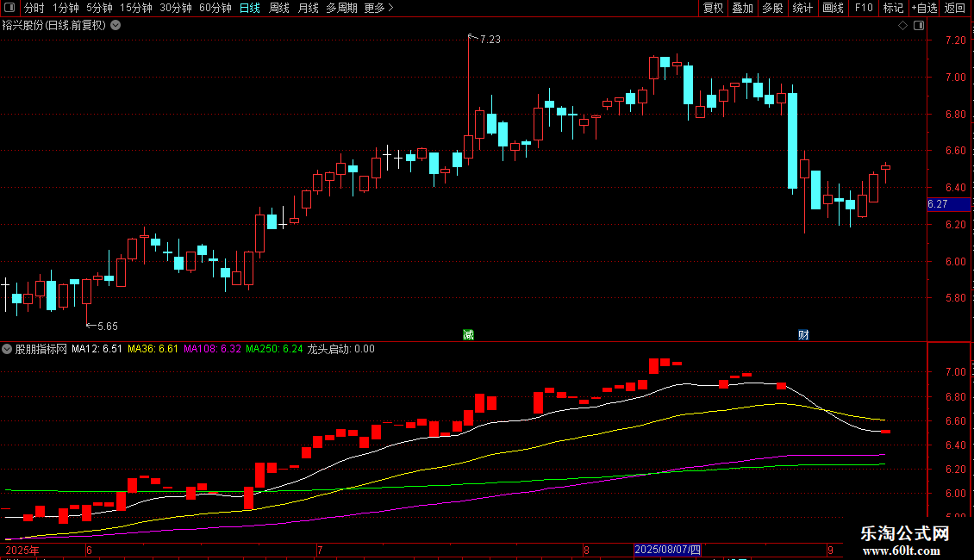The height and width of the screenshot is (560, 974).
Task: Expand the 股朋指标网 indicator dropdown
Action: (7, 349)
